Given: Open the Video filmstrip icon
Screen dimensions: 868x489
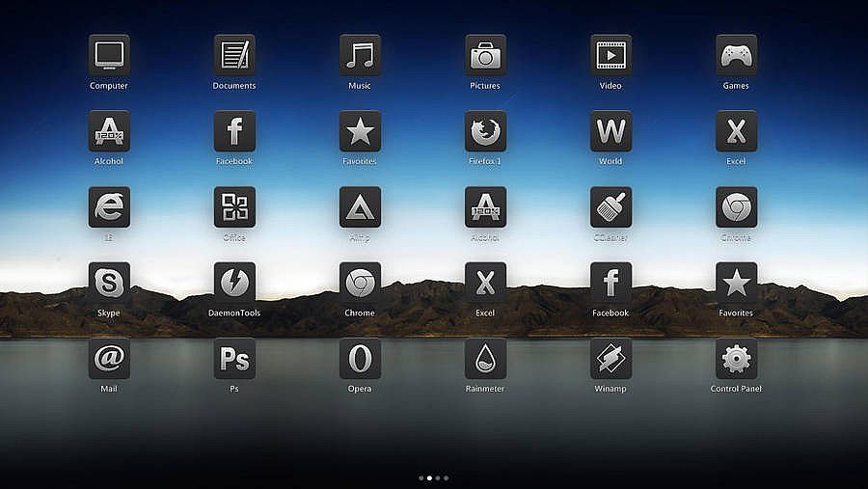Looking at the screenshot, I should click(610, 55).
